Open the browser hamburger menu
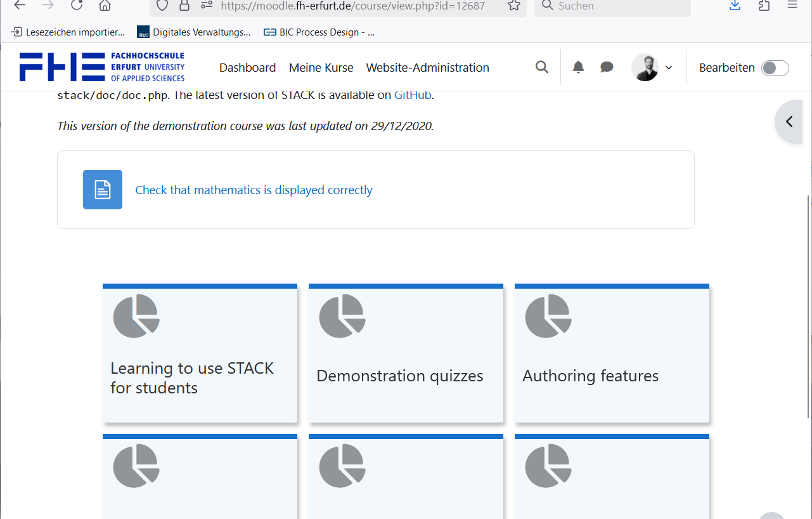This screenshot has width=812, height=519. tap(792, 6)
